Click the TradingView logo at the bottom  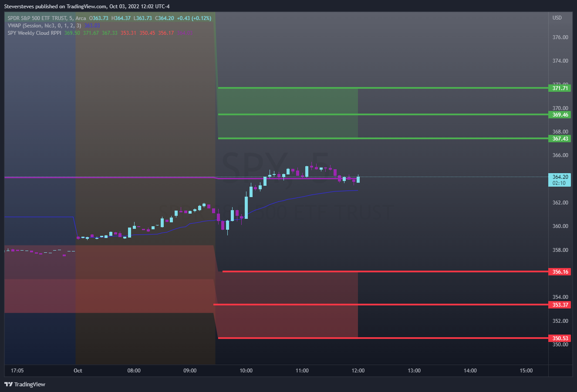point(25,384)
